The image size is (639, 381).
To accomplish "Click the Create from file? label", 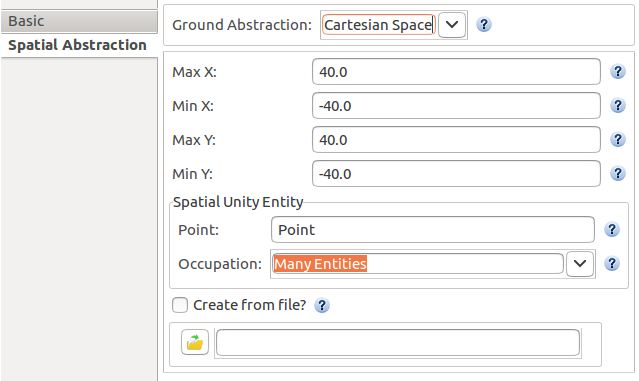I will (x=249, y=305).
